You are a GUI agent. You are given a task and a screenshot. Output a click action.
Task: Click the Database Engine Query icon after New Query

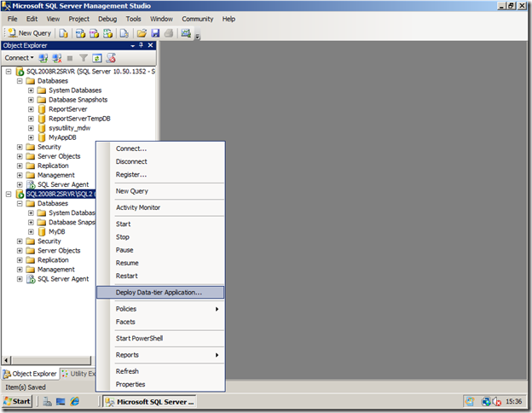coord(63,33)
